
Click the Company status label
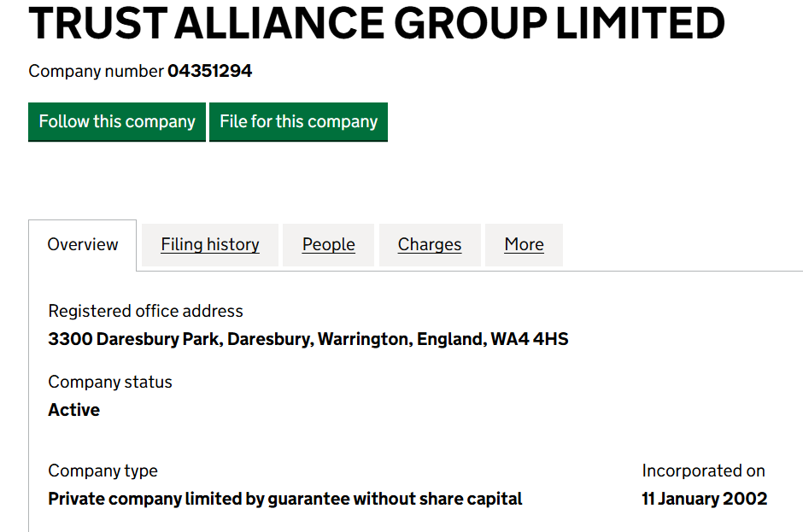click(110, 382)
